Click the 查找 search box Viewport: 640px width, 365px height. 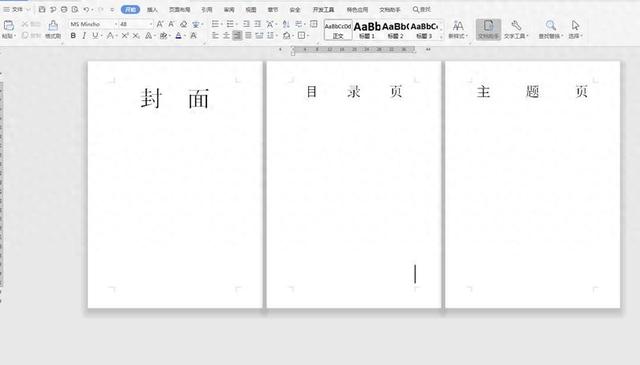(x=422, y=9)
